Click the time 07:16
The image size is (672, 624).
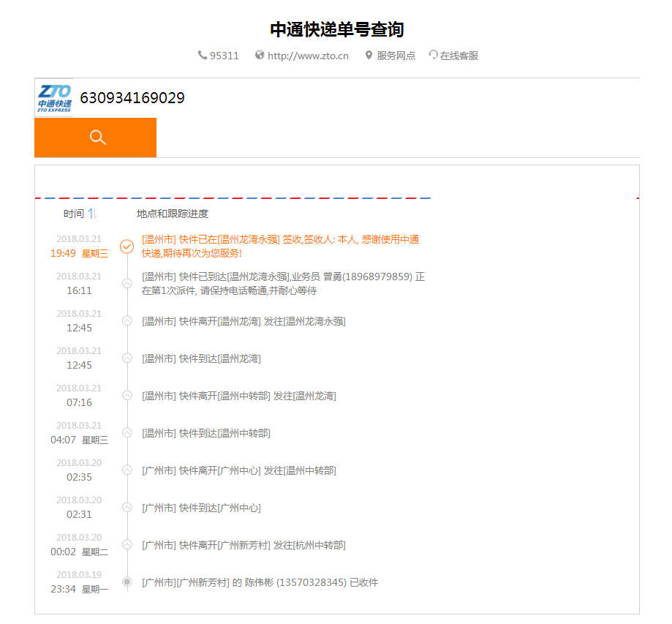[79, 402]
